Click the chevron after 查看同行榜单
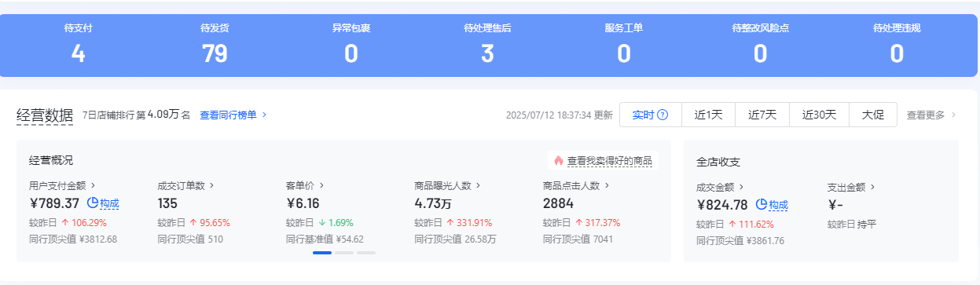The width and height of the screenshot is (980, 285). pos(264,115)
